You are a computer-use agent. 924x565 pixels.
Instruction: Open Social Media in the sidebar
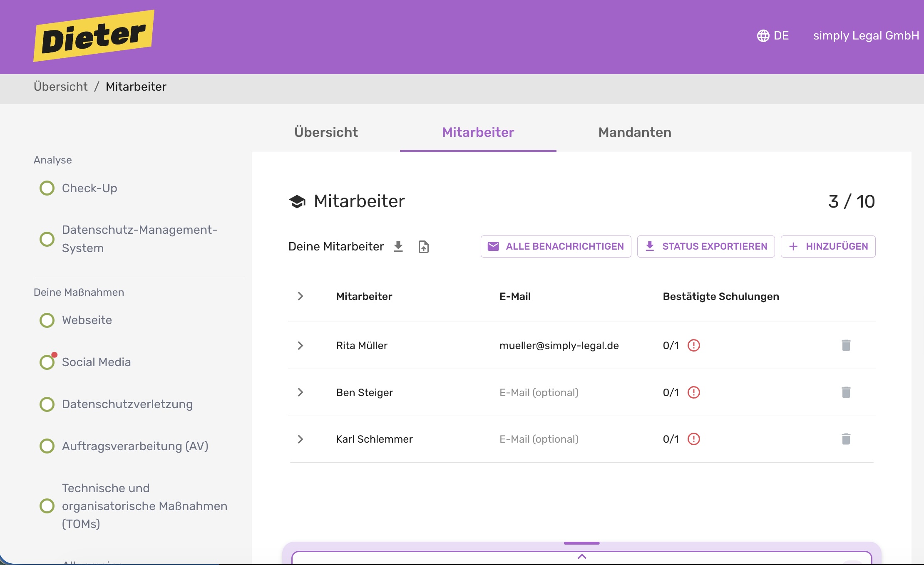click(96, 362)
